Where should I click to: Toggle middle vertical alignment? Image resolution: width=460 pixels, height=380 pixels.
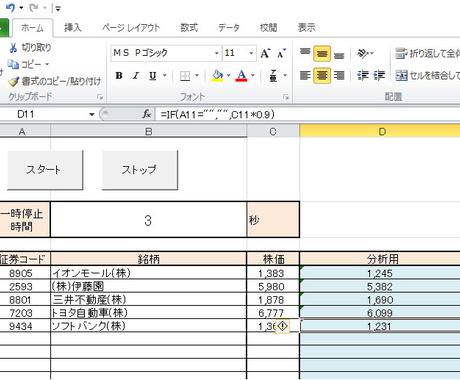322,53
